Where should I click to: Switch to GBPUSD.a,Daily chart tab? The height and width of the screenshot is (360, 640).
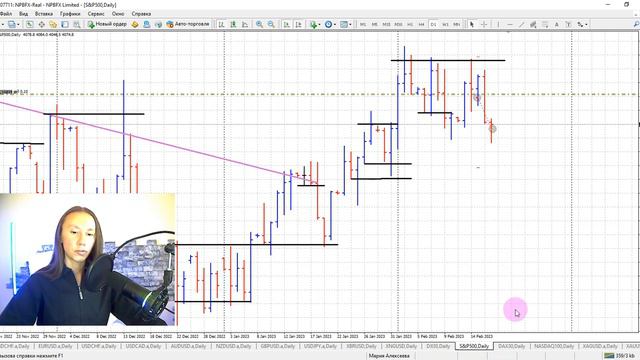point(278,346)
